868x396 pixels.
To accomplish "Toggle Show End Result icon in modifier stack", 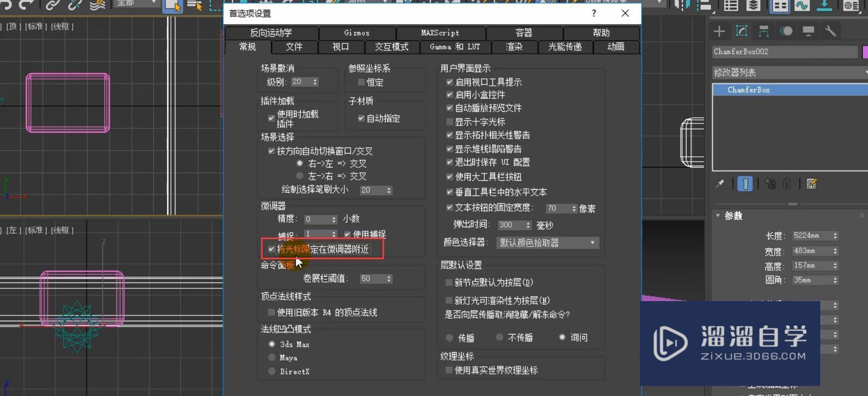I will 745,184.
